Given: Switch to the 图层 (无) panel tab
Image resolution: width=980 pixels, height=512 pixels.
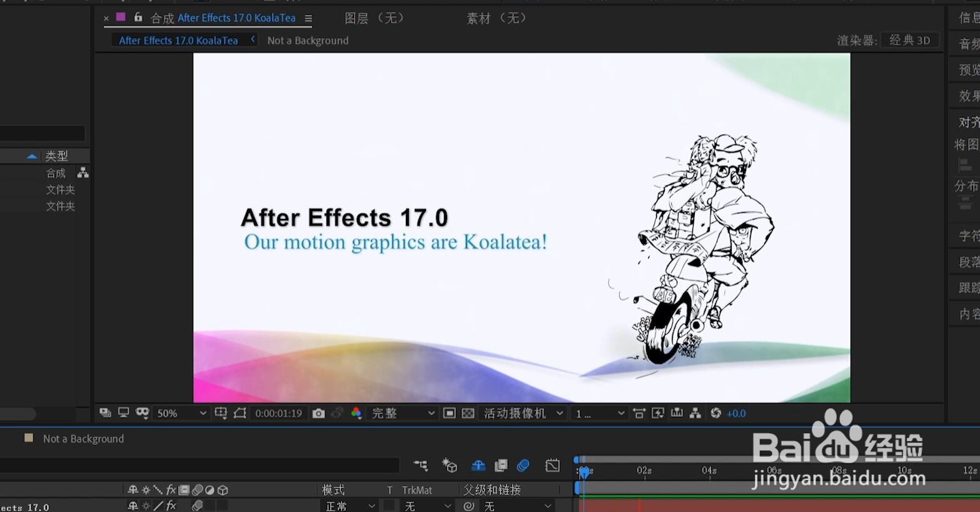Looking at the screenshot, I should (374, 18).
